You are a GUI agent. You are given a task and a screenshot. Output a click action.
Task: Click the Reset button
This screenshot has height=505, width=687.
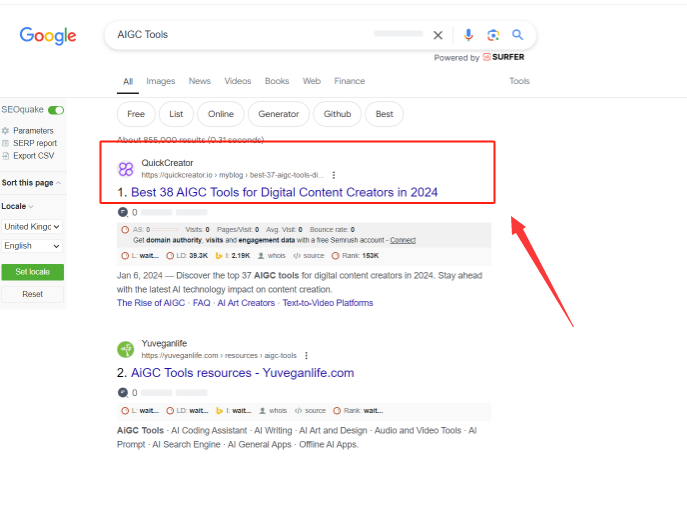point(32,294)
